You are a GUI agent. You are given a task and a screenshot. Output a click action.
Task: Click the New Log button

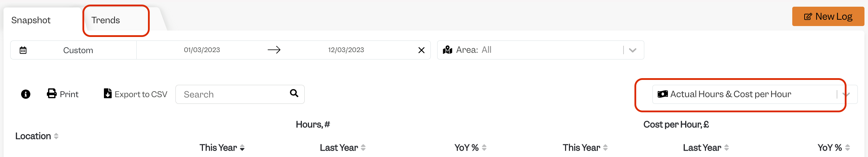(828, 17)
